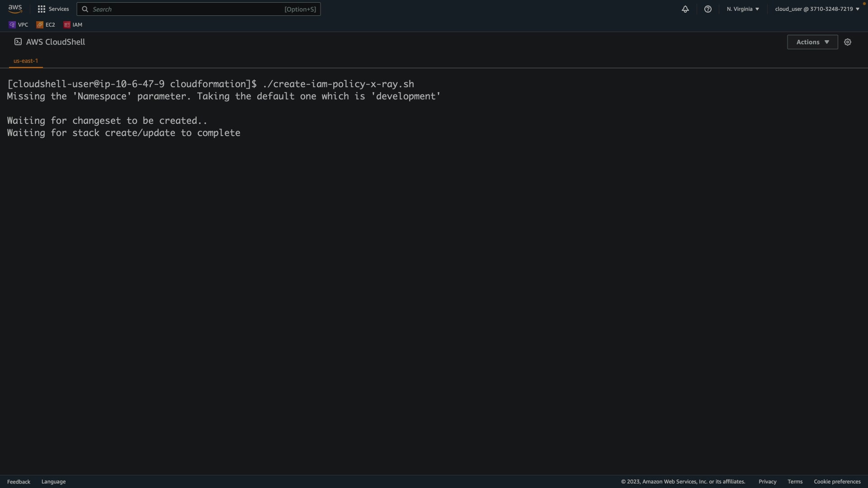Open the Privacy link in footer

tap(767, 482)
